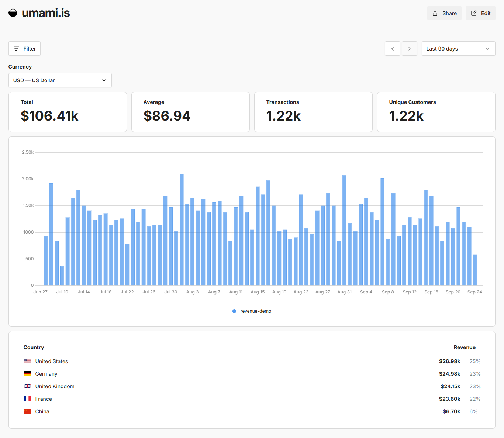Screen dimensions: 504x438
Task: Click the Edit button
Action: pos(480,13)
